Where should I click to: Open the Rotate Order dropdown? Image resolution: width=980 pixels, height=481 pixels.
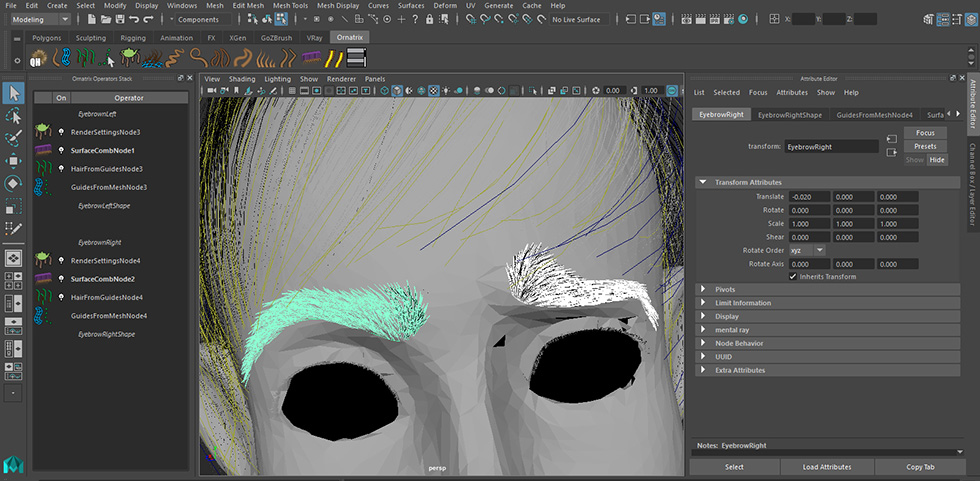tap(806, 250)
